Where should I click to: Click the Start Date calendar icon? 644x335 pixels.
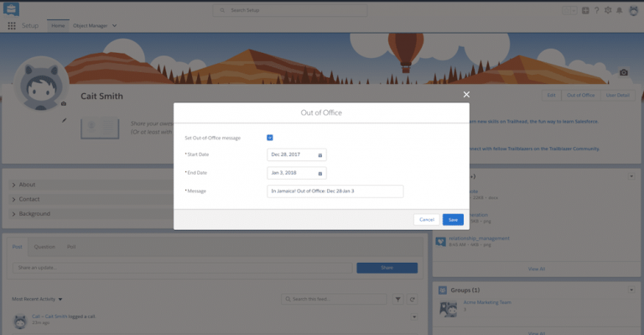coord(320,155)
